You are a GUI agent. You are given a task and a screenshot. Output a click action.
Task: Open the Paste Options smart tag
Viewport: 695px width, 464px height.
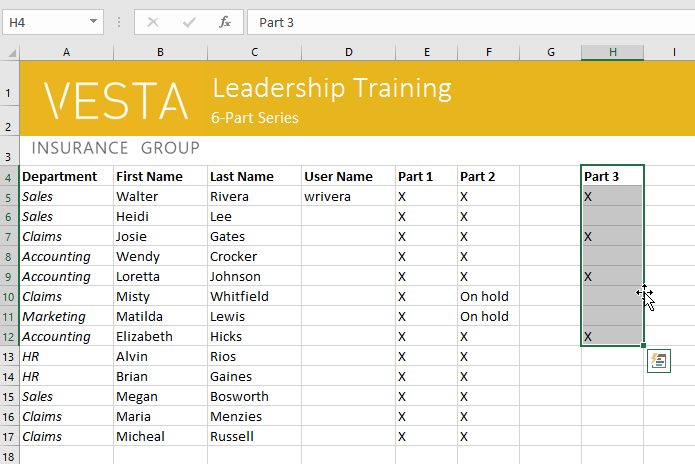pos(658,361)
